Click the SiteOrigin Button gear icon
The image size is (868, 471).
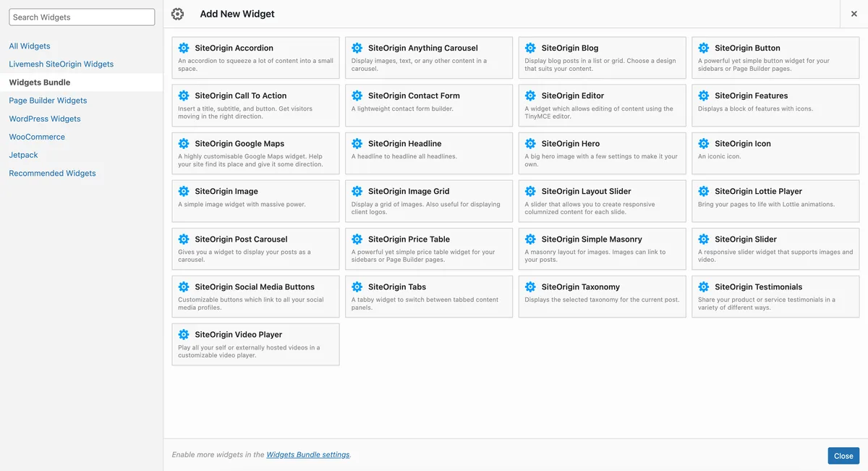coord(704,48)
